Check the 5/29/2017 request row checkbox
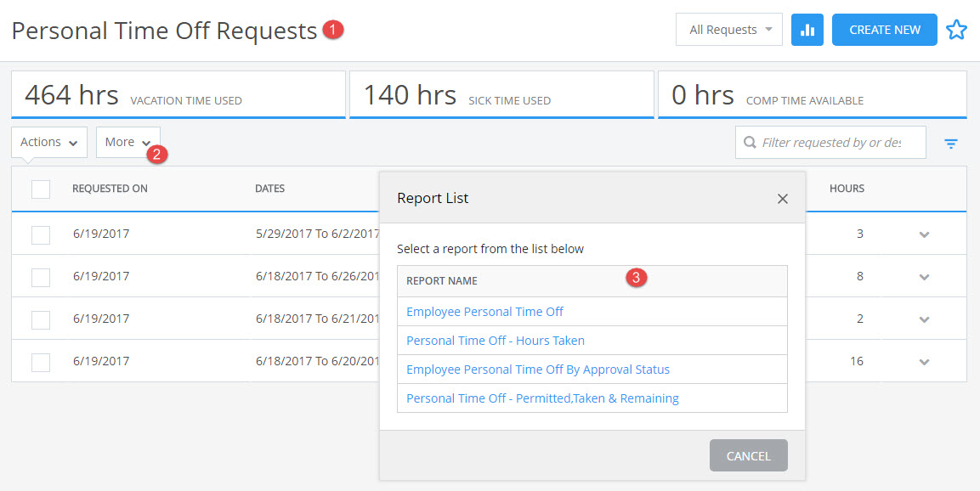Image resolution: width=980 pixels, height=491 pixels. (40, 234)
